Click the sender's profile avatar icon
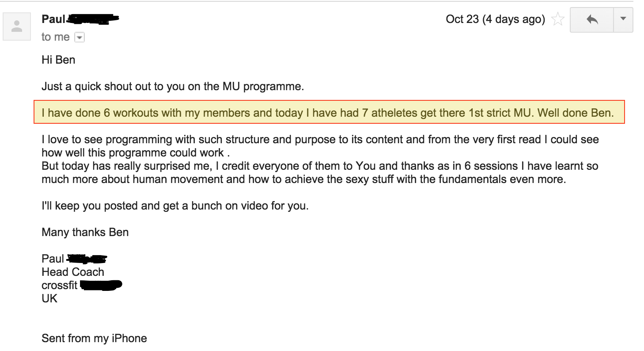This screenshot has height=351, width=644. [x=17, y=27]
